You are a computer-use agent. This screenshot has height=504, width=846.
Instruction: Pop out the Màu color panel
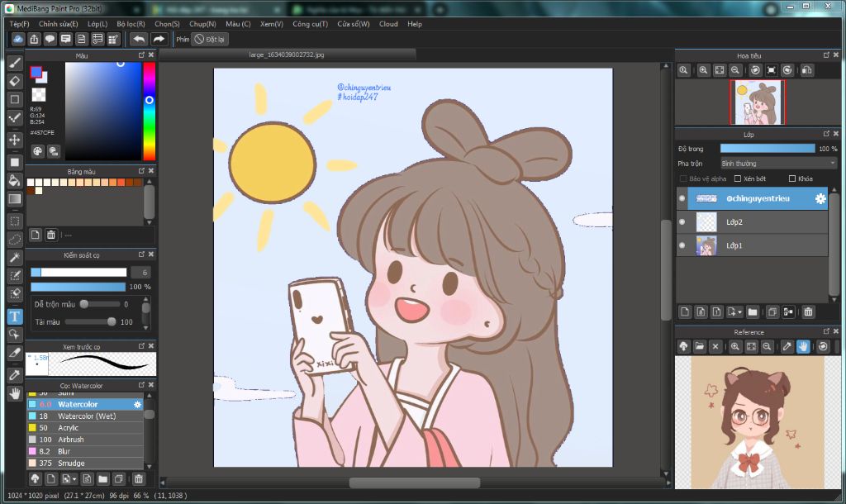141,55
